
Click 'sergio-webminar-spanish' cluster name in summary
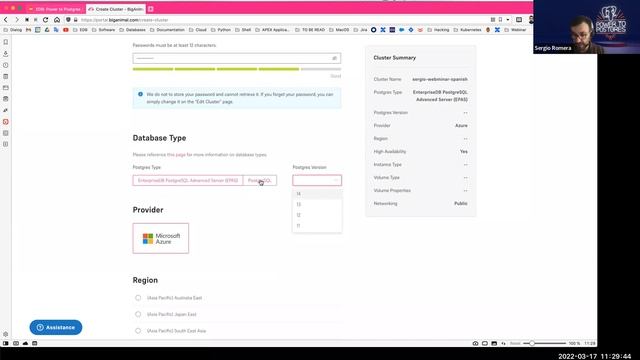pyautogui.click(x=440, y=79)
